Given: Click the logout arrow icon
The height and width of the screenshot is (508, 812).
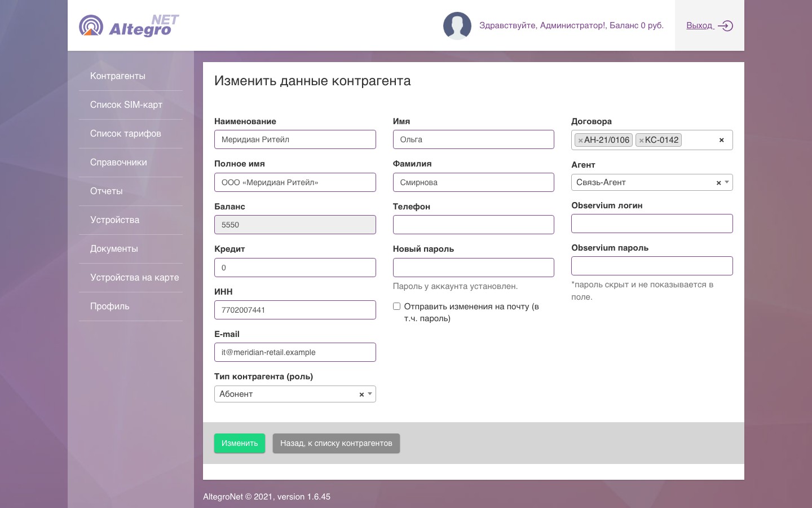Looking at the screenshot, I should point(725,25).
